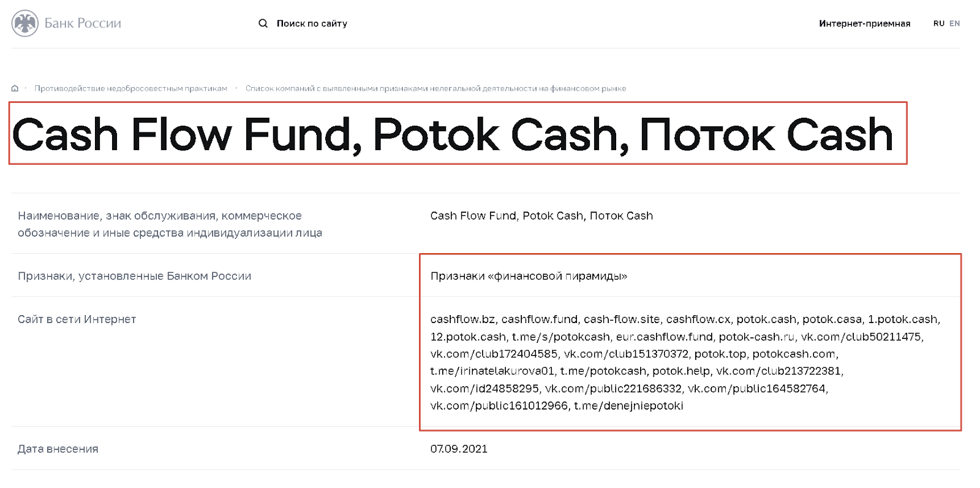Focus the "Поиск по сайту" search field
The height and width of the screenshot is (488, 980).
(312, 23)
